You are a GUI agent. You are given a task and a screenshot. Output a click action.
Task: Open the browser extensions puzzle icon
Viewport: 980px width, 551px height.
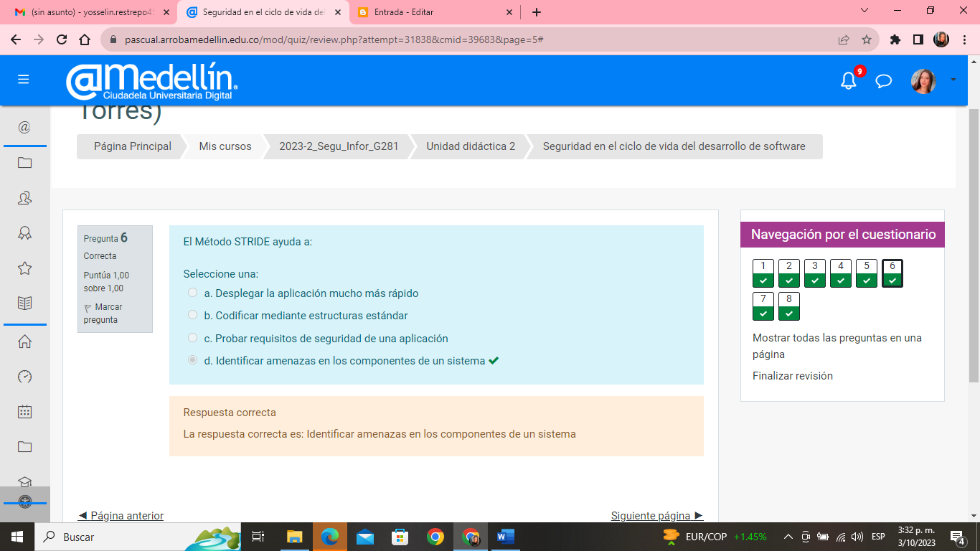[x=895, y=39]
